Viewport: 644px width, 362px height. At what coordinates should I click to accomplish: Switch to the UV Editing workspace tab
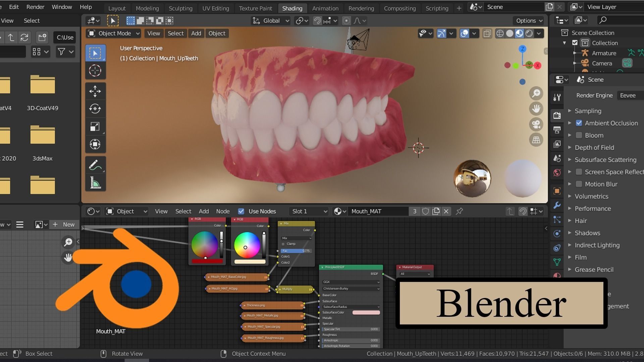tap(216, 8)
